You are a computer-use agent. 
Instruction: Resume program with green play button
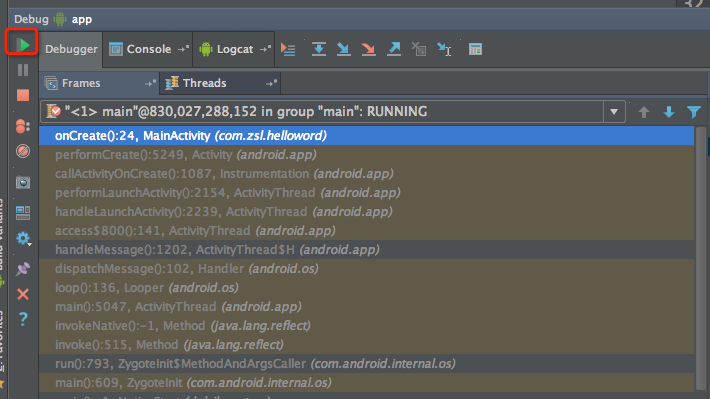(x=23, y=44)
